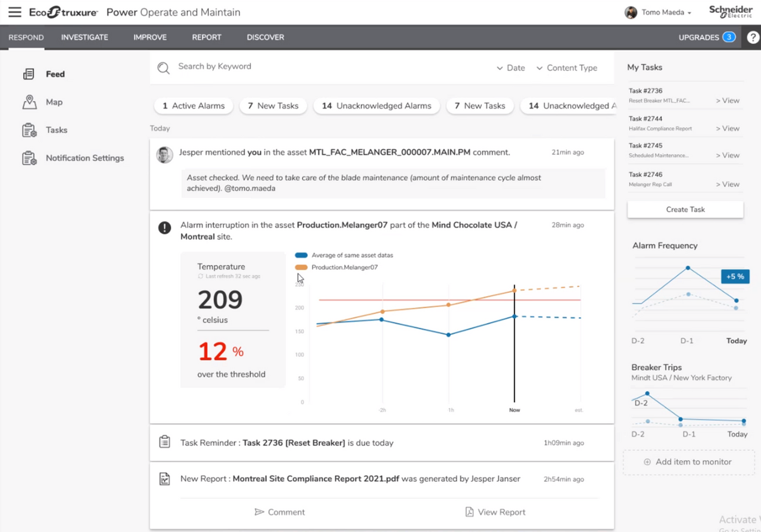
Task: Expand the Date filter dropdown
Action: (x=511, y=68)
